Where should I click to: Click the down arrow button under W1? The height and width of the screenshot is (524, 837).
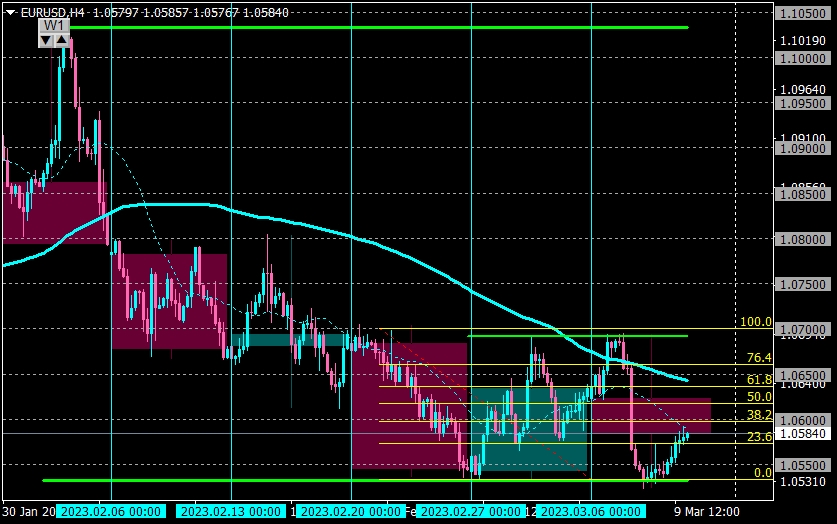[46, 40]
